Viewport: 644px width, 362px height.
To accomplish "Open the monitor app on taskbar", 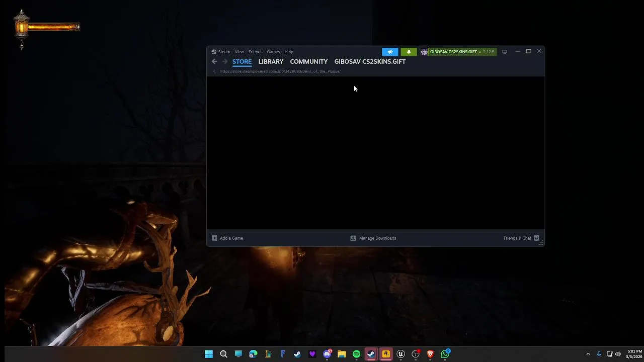I will coord(238,354).
